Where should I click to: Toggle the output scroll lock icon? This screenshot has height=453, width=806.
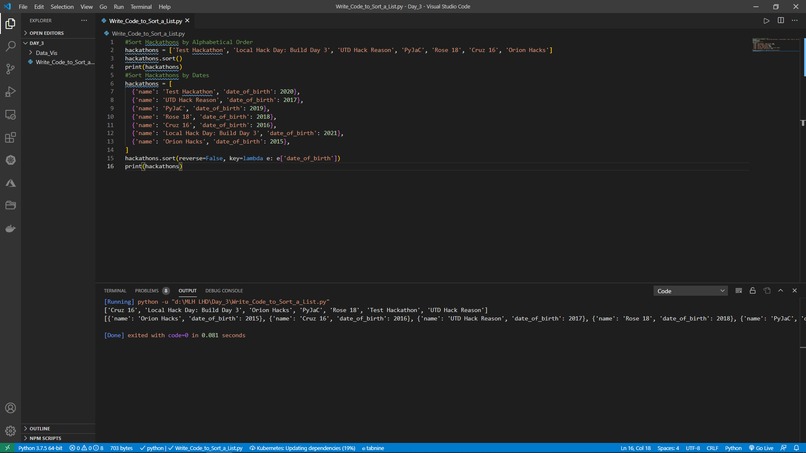click(x=753, y=291)
